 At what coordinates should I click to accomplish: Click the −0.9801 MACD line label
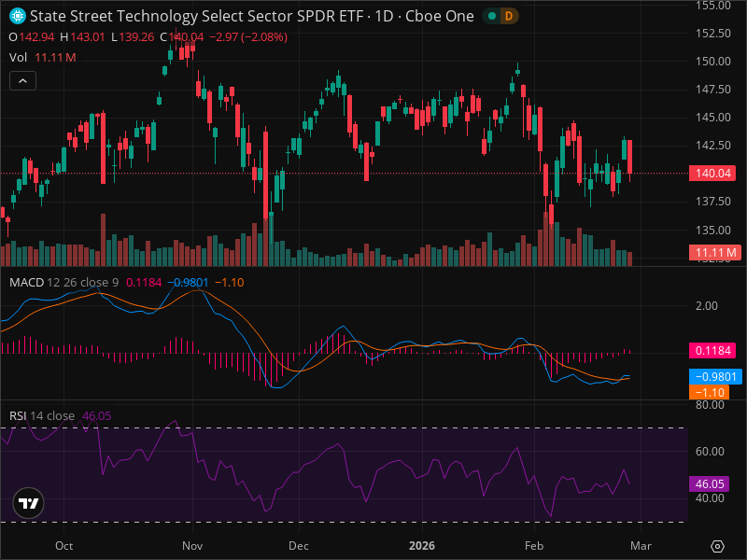click(x=715, y=377)
